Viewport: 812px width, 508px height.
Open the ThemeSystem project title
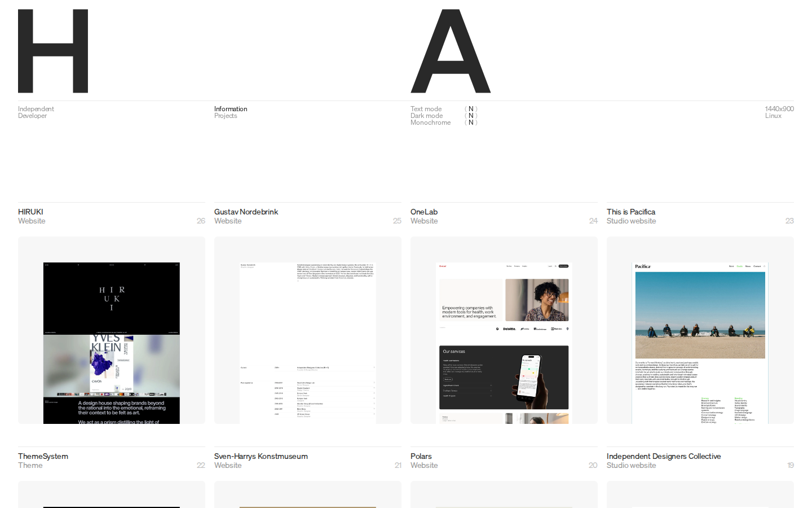tap(43, 456)
